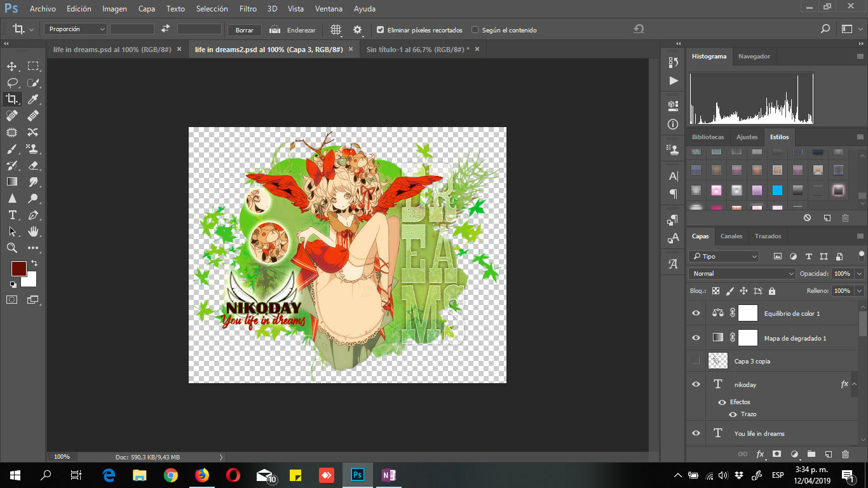Image resolution: width=868 pixels, height=488 pixels.
Task: Hide the Mapa de degradado 1 layer
Action: tap(696, 337)
